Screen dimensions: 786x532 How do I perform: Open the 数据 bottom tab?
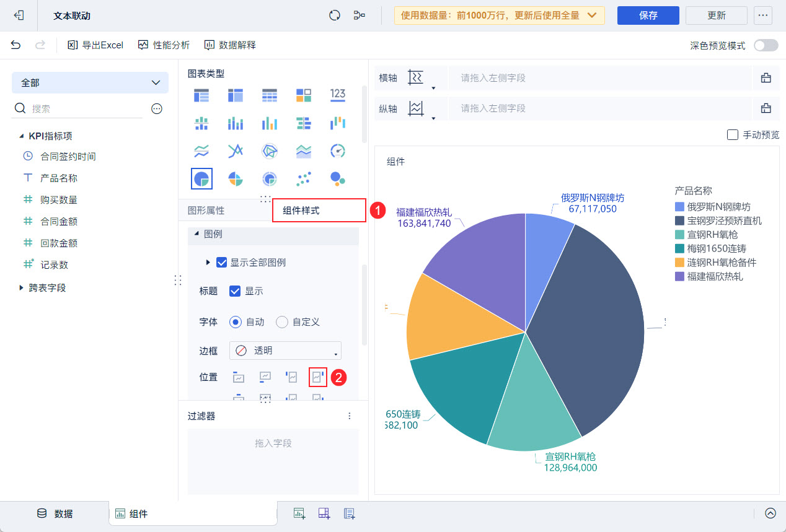click(55, 513)
